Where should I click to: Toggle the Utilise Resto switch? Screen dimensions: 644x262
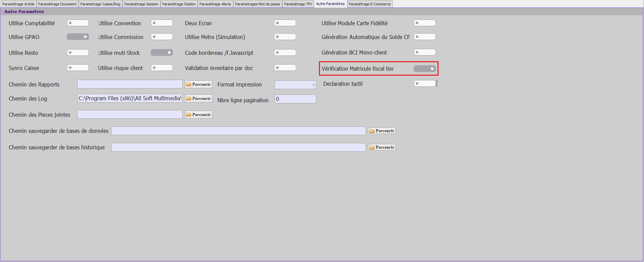78,52
